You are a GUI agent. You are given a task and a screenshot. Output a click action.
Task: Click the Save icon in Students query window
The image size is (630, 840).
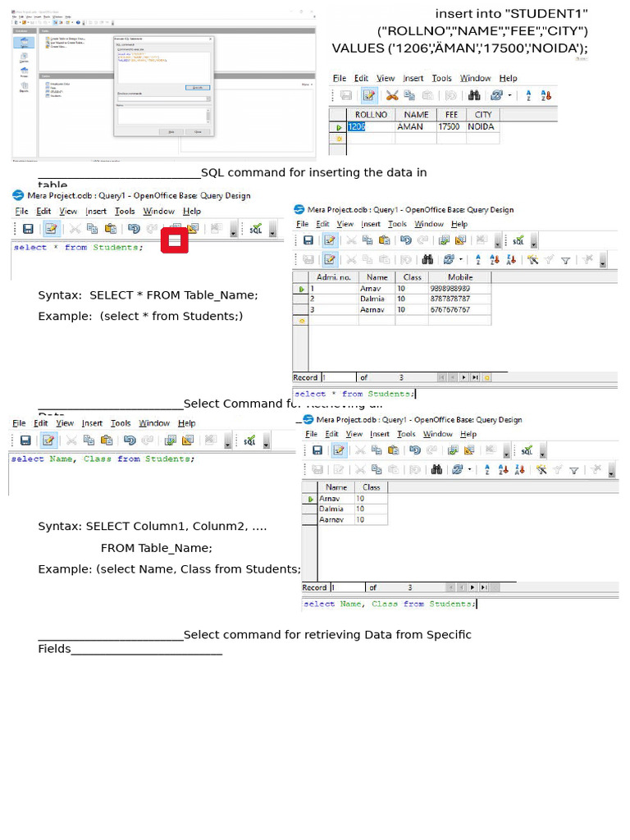click(x=28, y=230)
